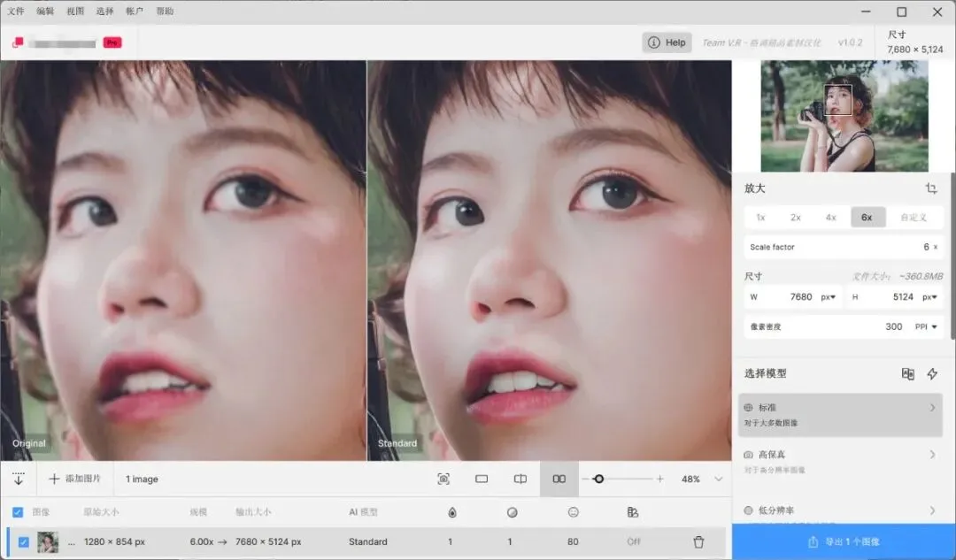Click the red Pro badge
This screenshot has width=956, height=560.
tap(112, 42)
